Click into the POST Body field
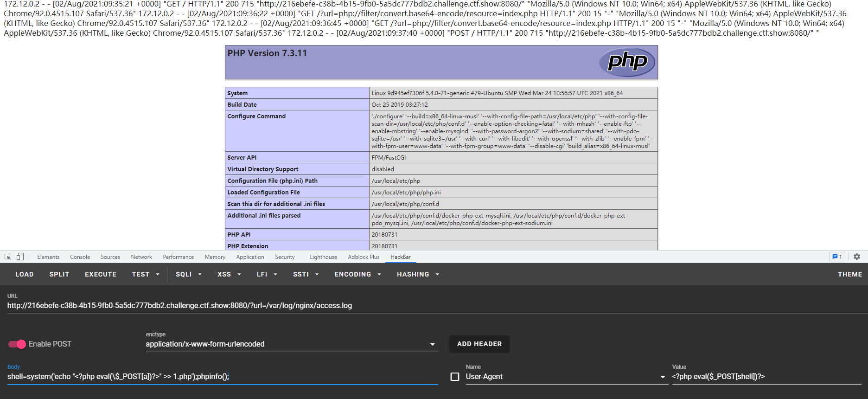 point(223,377)
